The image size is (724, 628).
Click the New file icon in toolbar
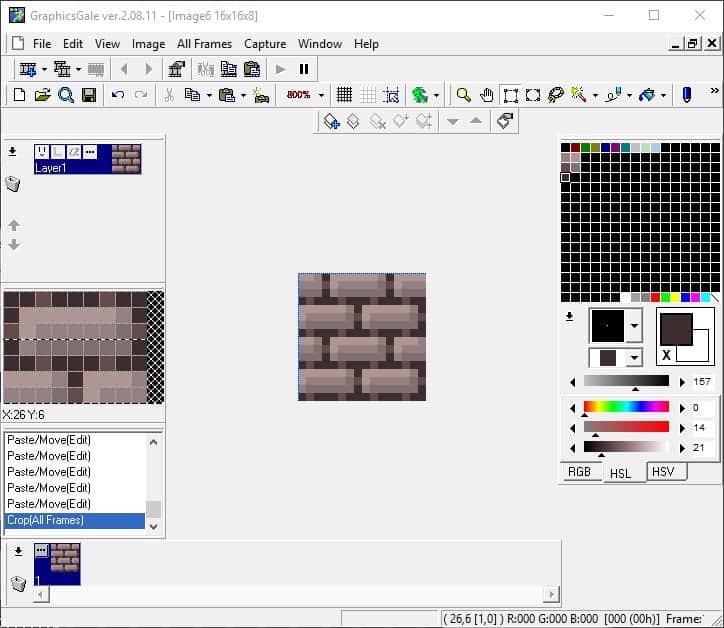point(19,95)
